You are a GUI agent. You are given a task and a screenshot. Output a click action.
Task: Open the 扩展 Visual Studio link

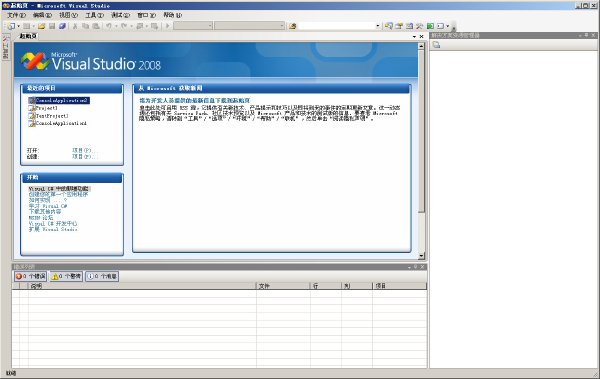click(53, 229)
